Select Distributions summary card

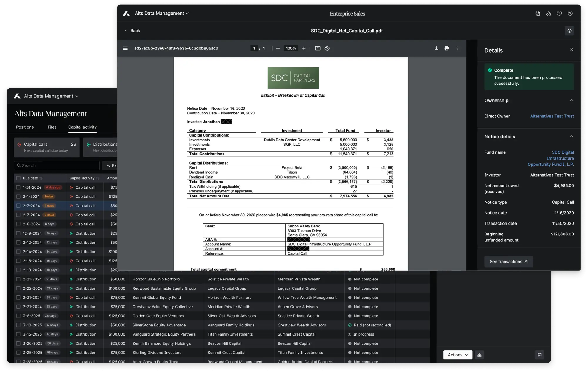click(x=100, y=147)
